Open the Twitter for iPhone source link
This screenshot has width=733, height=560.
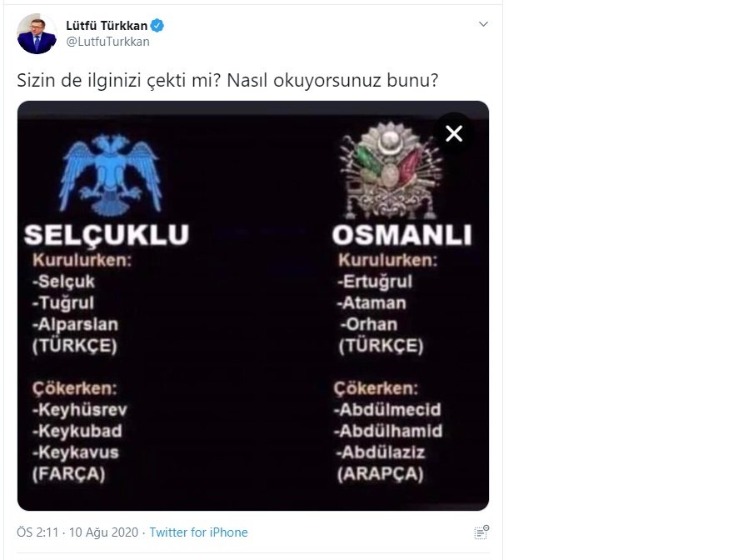click(x=198, y=532)
